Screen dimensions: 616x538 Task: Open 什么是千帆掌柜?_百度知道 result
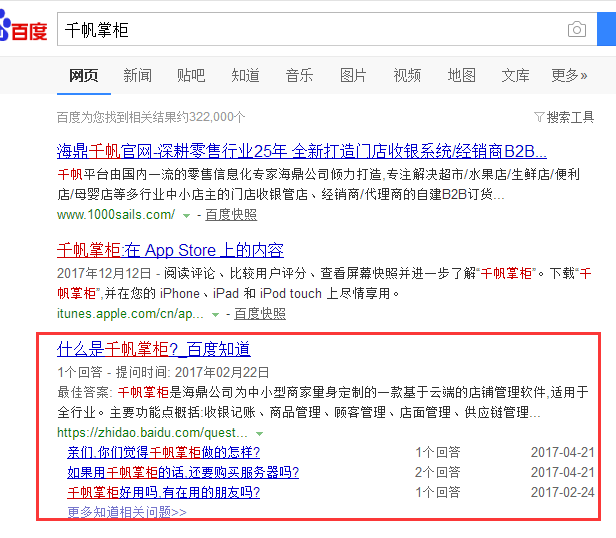tap(154, 349)
